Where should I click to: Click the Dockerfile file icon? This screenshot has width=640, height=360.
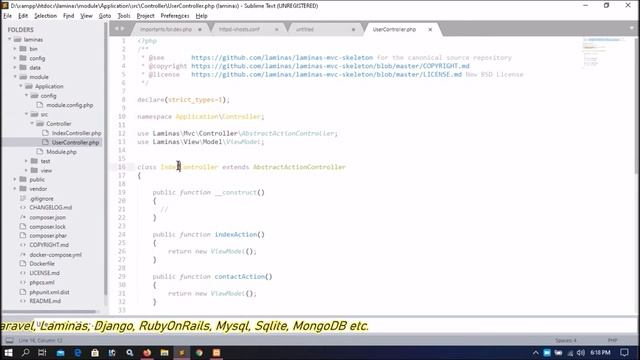(x=23, y=263)
